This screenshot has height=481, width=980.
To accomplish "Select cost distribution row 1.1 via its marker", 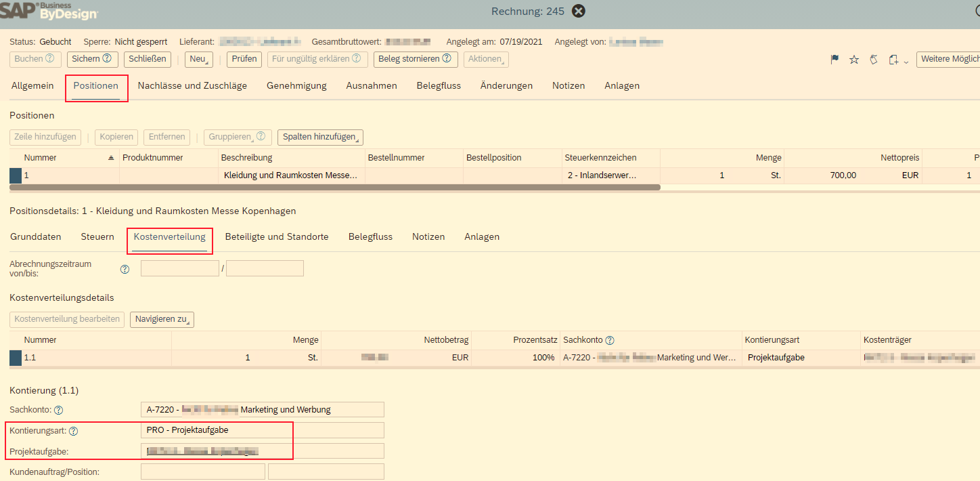I will [x=16, y=358].
